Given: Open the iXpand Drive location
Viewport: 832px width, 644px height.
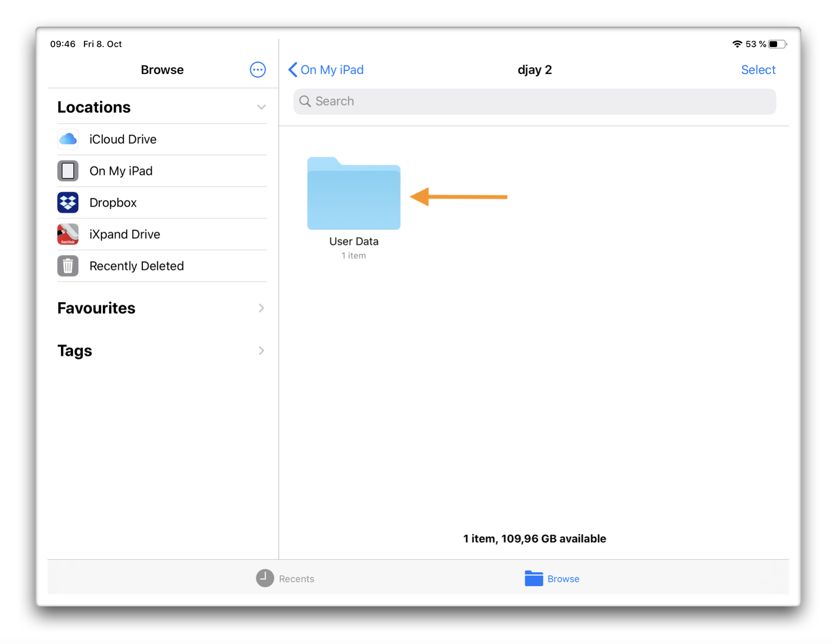Looking at the screenshot, I should click(124, 234).
